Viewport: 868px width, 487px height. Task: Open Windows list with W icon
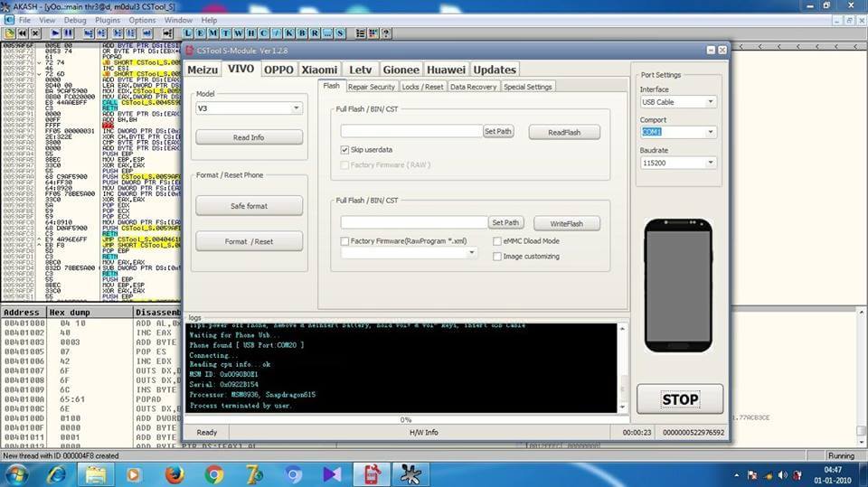239,33
